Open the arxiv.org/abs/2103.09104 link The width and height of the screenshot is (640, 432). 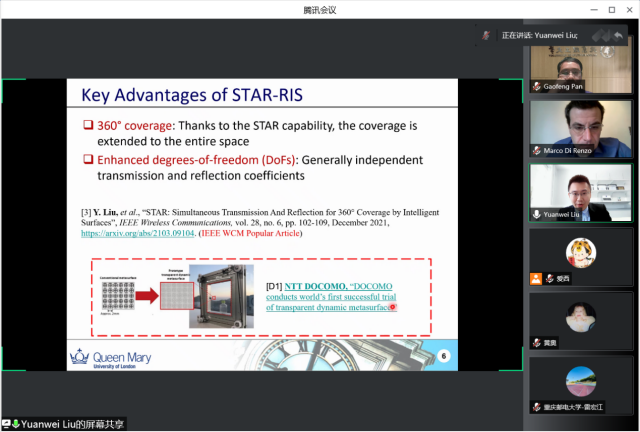[135, 234]
